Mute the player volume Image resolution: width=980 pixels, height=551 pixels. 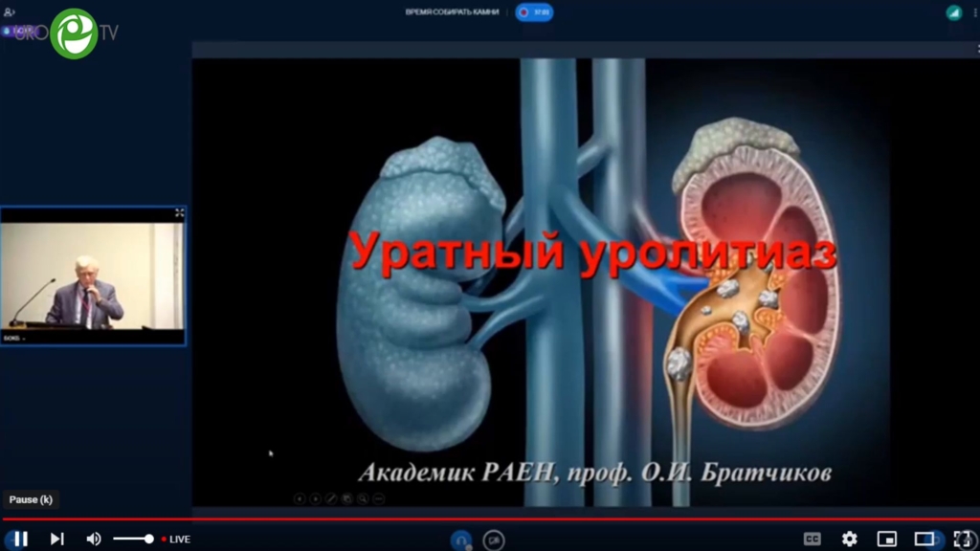pyautogui.click(x=93, y=539)
